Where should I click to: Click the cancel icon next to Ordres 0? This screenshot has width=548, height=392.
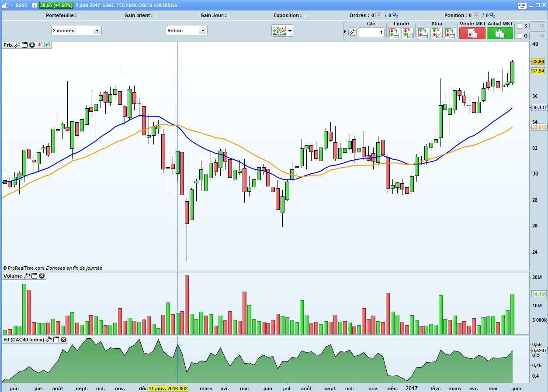[378, 15]
